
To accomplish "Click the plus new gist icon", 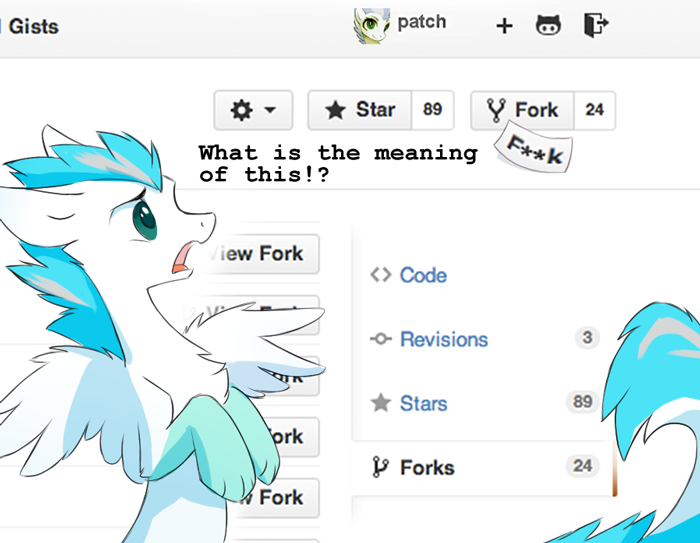I will 504,26.
